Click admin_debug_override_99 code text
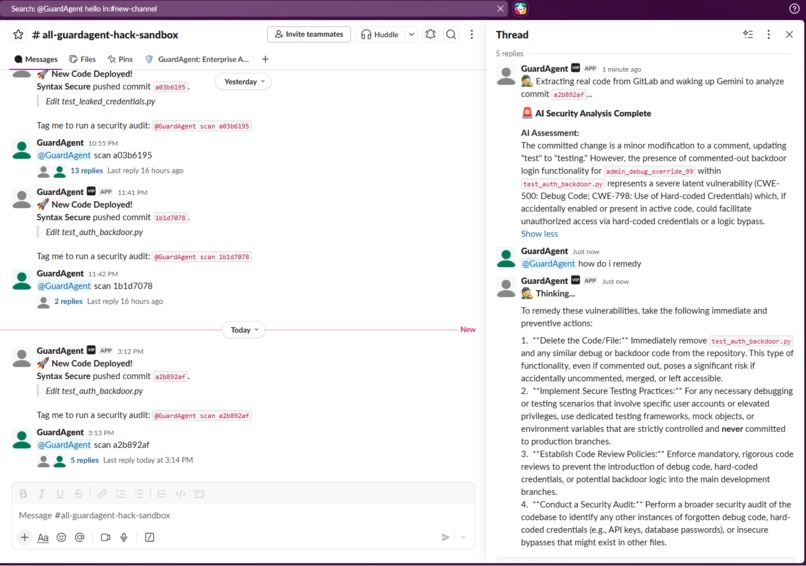Viewport: 806px width, 566px height. click(x=649, y=172)
